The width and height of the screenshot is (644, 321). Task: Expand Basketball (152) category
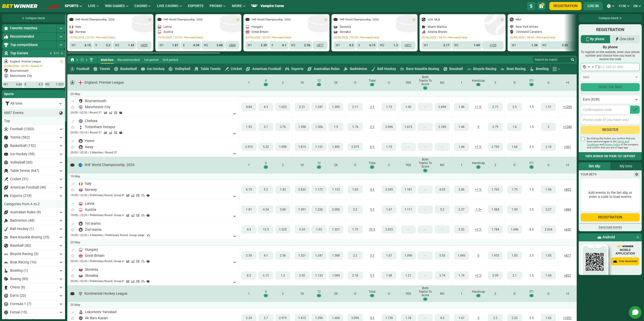click(x=61, y=146)
